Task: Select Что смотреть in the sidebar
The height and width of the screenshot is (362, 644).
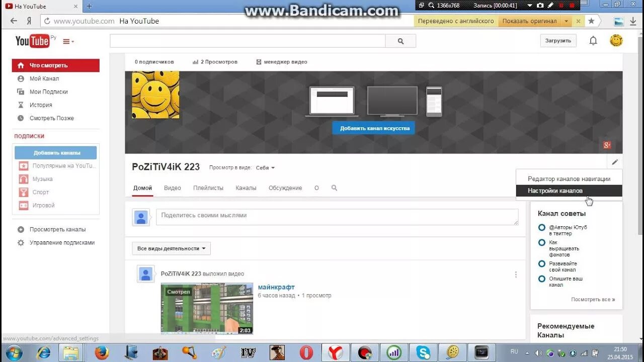Action: (56, 65)
